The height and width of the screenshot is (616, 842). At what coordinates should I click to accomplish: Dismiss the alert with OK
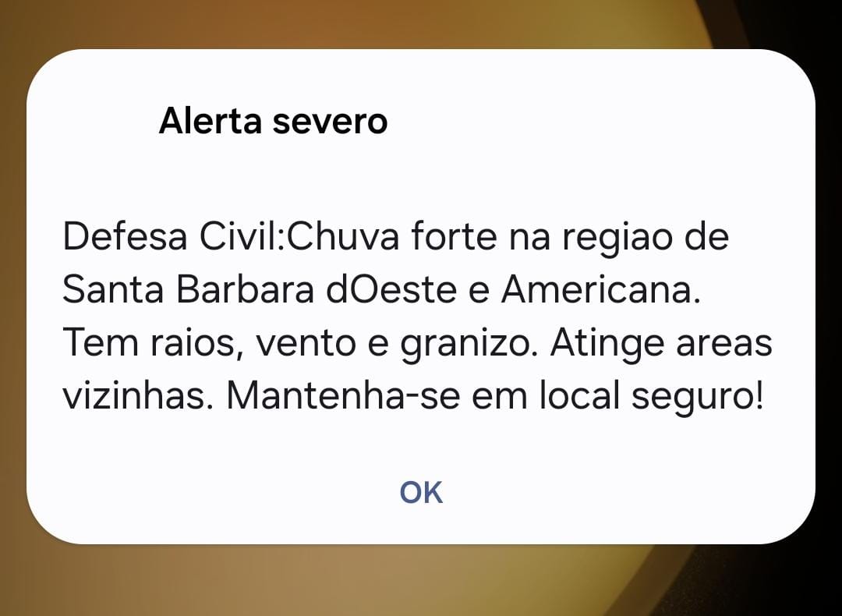[x=421, y=493]
